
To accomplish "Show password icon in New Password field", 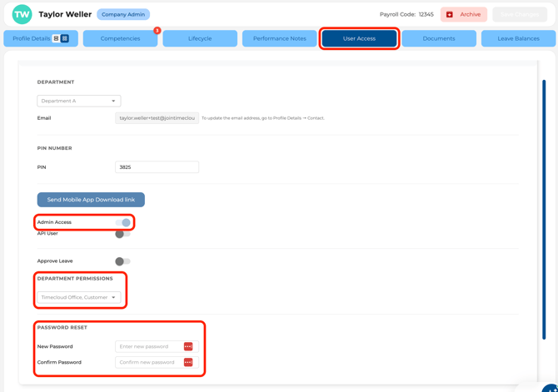I will [188, 346].
